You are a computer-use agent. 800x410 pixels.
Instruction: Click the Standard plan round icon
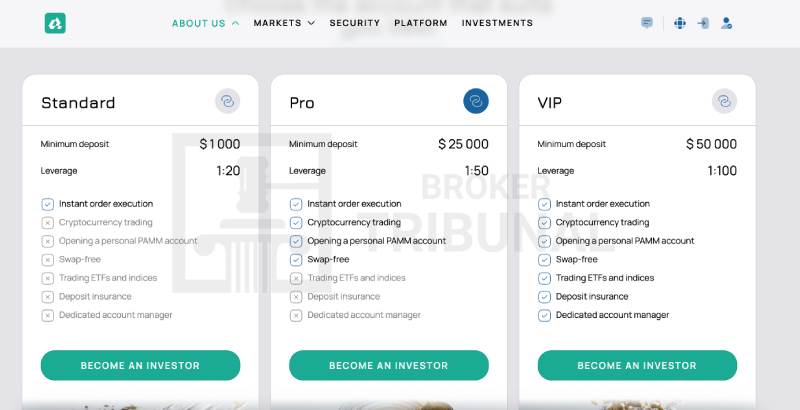(x=227, y=101)
